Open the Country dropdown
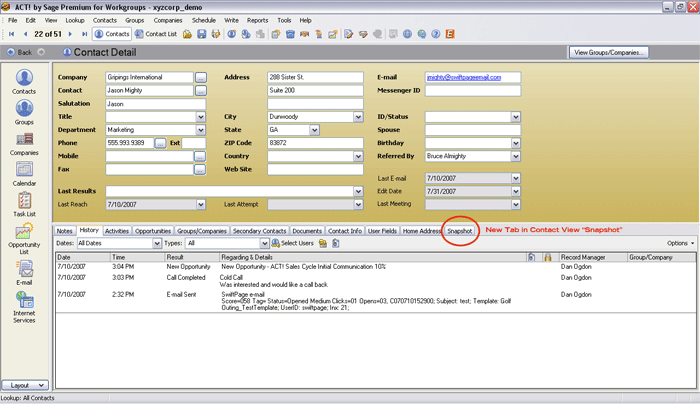This screenshot has width=700, height=404. point(358,156)
